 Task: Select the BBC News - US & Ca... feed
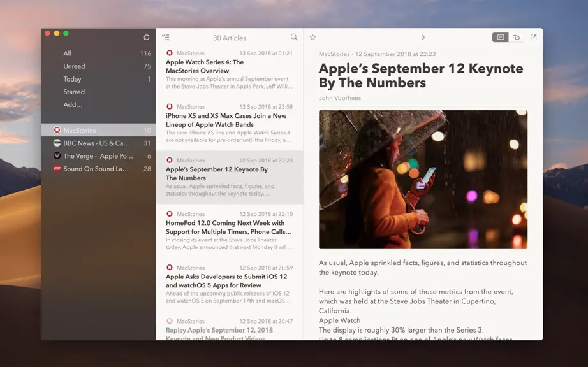[98, 143]
